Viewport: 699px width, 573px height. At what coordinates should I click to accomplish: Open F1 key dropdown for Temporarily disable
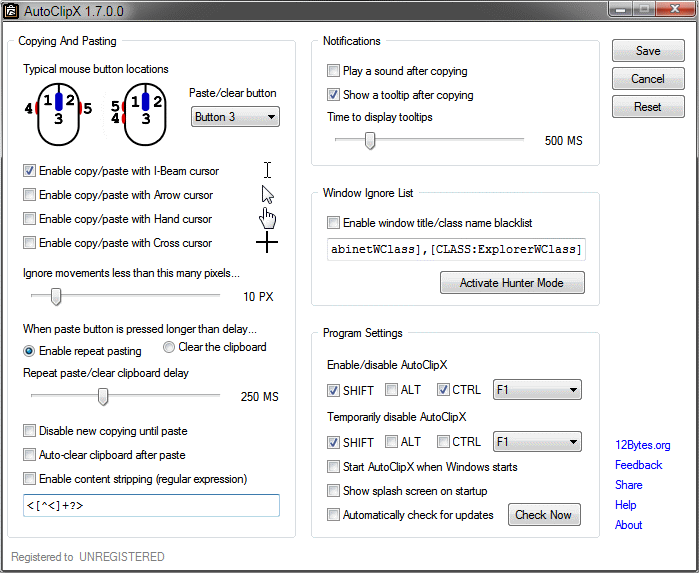pyautogui.click(x=537, y=442)
